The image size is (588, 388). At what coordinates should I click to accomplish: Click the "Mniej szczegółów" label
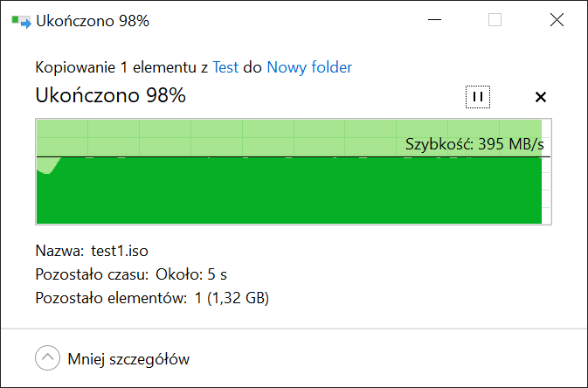coord(128,359)
